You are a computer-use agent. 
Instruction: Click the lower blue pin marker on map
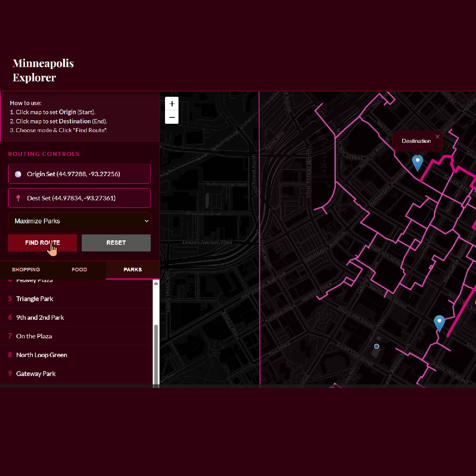439,323
